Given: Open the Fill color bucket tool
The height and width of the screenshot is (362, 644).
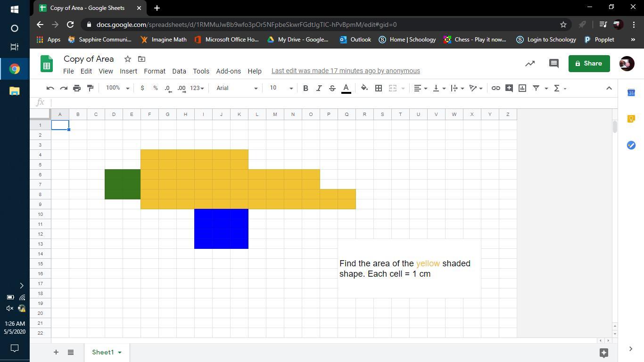Looking at the screenshot, I should pyautogui.click(x=364, y=88).
